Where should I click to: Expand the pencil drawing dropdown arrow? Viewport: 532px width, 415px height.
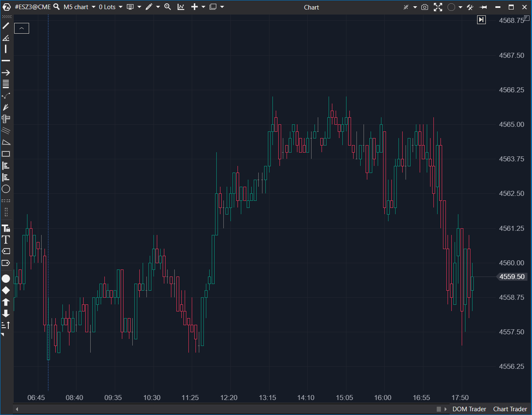(158, 7)
